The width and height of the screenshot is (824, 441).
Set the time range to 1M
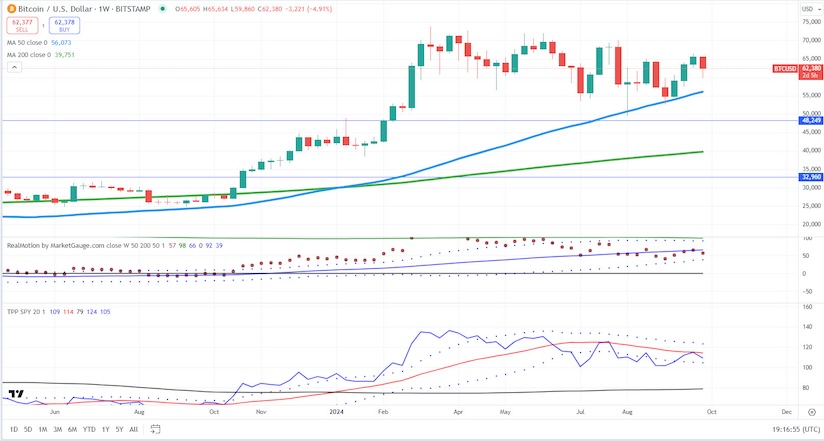pyautogui.click(x=43, y=429)
